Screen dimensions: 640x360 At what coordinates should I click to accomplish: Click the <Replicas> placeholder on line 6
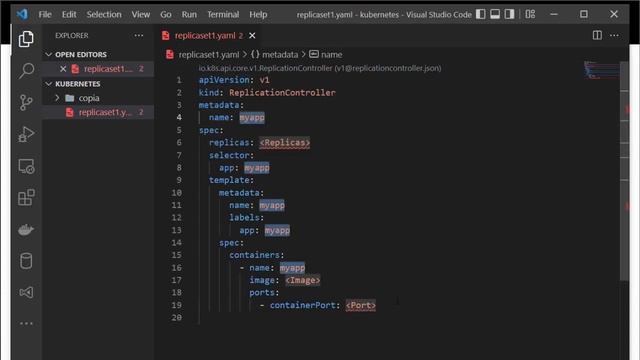click(x=284, y=142)
